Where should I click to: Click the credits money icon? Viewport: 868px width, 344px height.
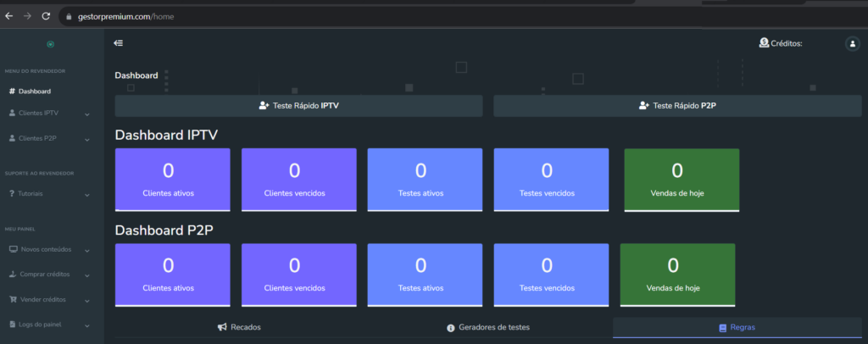click(x=764, y=42)
